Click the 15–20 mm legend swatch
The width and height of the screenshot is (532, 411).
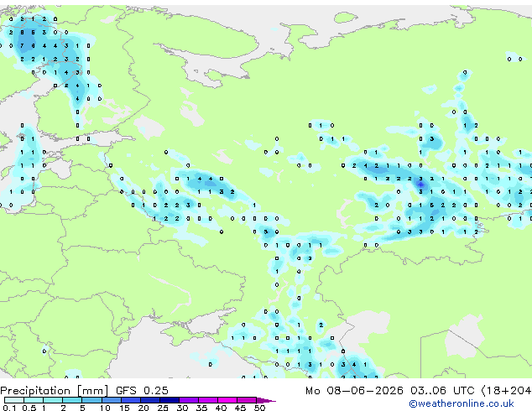(x=131, y=400)
